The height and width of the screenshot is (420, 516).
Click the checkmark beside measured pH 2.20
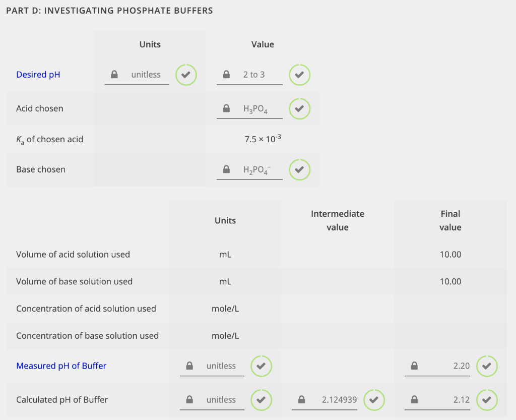[x=487, y=366]
